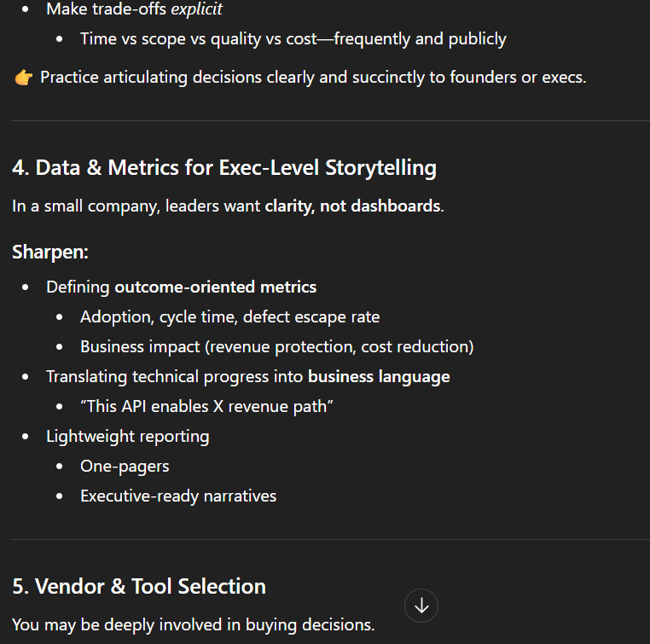The width and height of the screenshot is (650, 644).
Task: Click the scroll-to-bottom arrow button
Action: click(421, 606)
